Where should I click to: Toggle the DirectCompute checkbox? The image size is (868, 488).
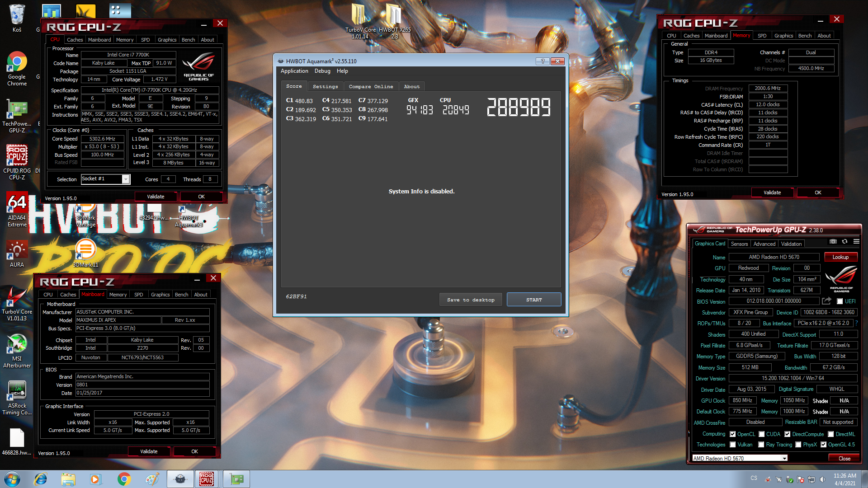(x=787, y=434)
